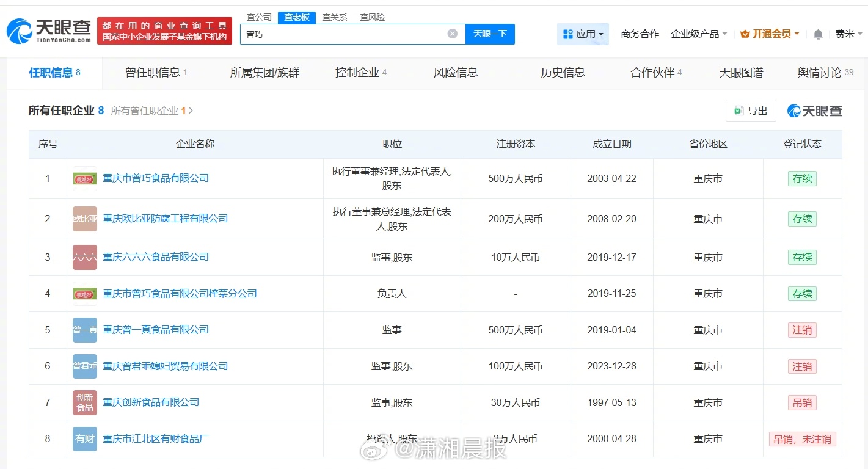868x469 pixels.
Task: Expand the 开通会员 membership dropdown
Action: 770,34
